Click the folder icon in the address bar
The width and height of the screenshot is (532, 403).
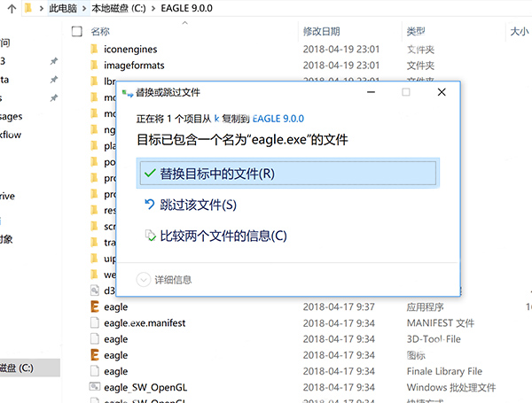[x=29, y=8]
